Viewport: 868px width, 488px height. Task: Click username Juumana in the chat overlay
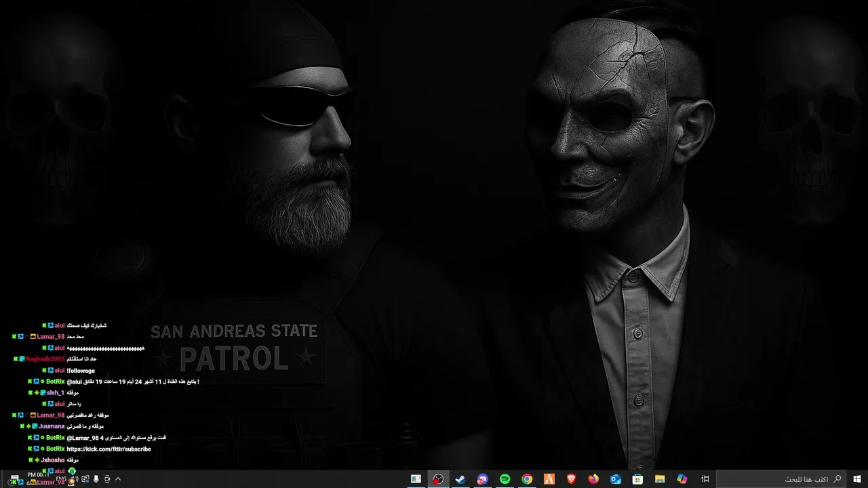[52, 426]
